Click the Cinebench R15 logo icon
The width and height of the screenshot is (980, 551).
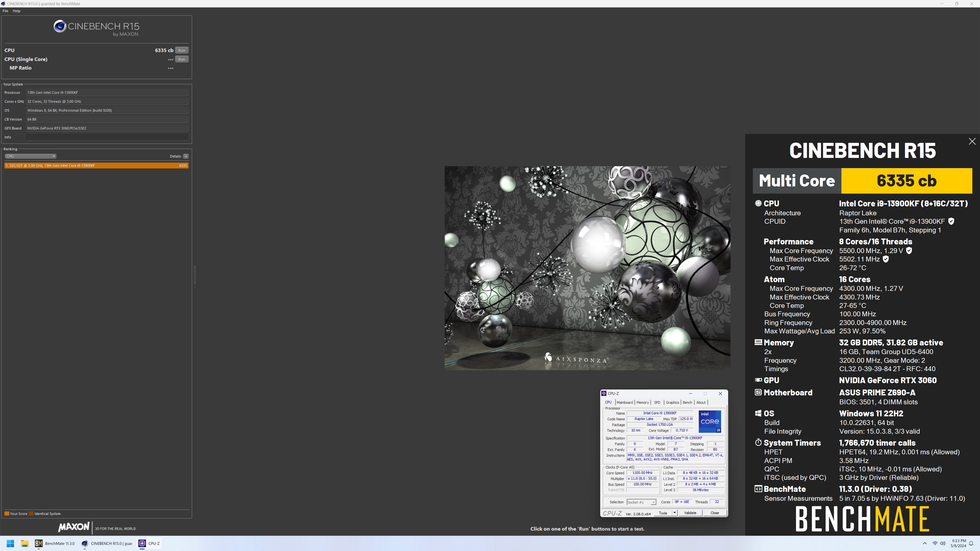60,26
